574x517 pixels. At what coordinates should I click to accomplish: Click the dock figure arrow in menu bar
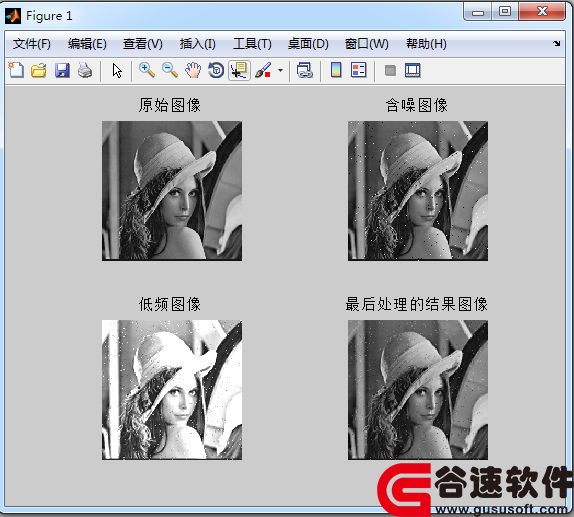coord(557,44)
